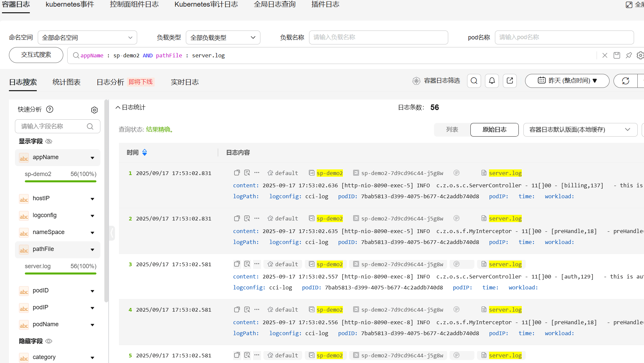644x363 pixels.
Task: Collapse the 日志统计 section
Action: (x=118, y=107)
